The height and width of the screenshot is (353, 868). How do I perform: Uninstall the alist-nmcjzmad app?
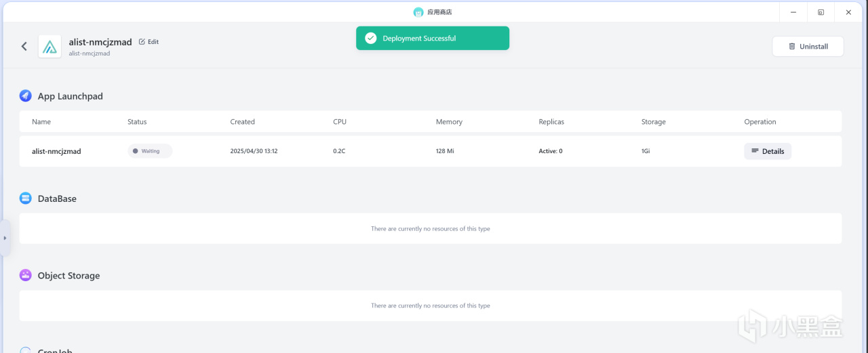[808, 46]
